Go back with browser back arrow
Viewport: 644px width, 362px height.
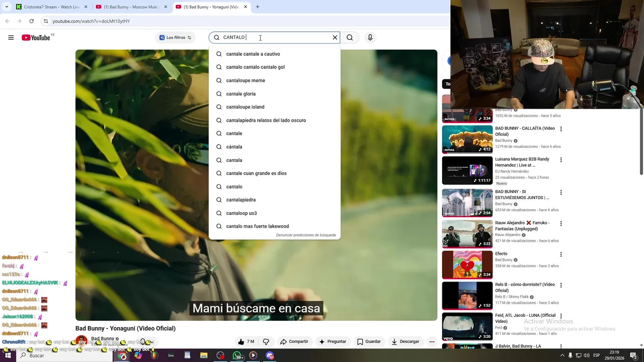point(7,21)
